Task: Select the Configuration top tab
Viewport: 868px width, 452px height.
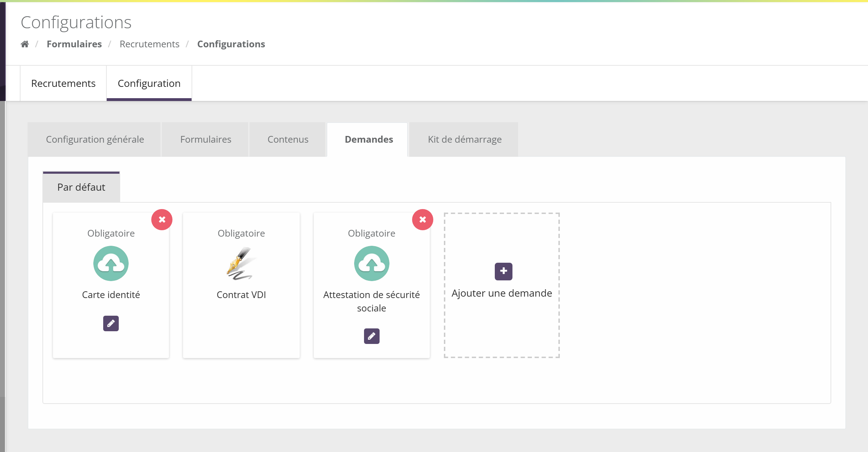Action: click(x=149, y=83)
